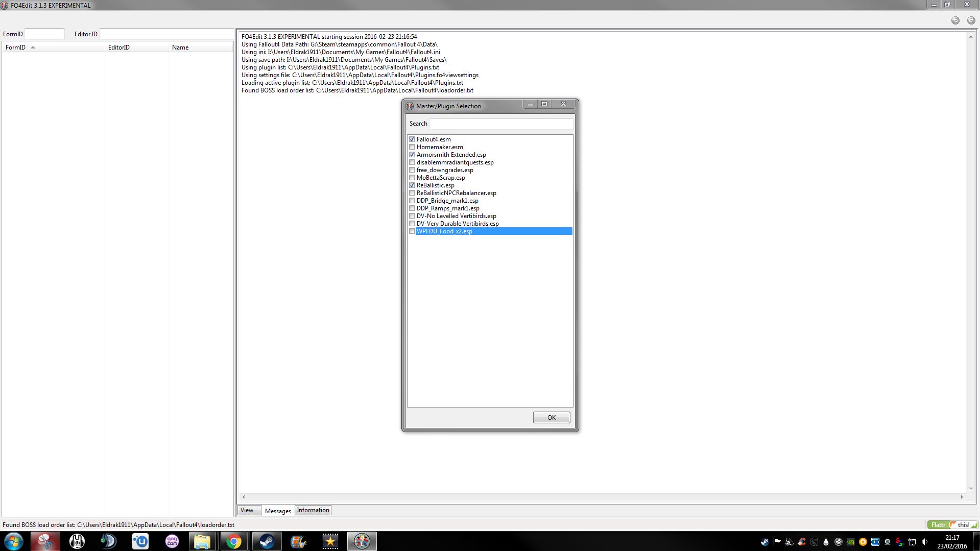The height and width of the screenshot is (551, 980).
Task: Focus the FormID filter field
Action: (44, 34)
